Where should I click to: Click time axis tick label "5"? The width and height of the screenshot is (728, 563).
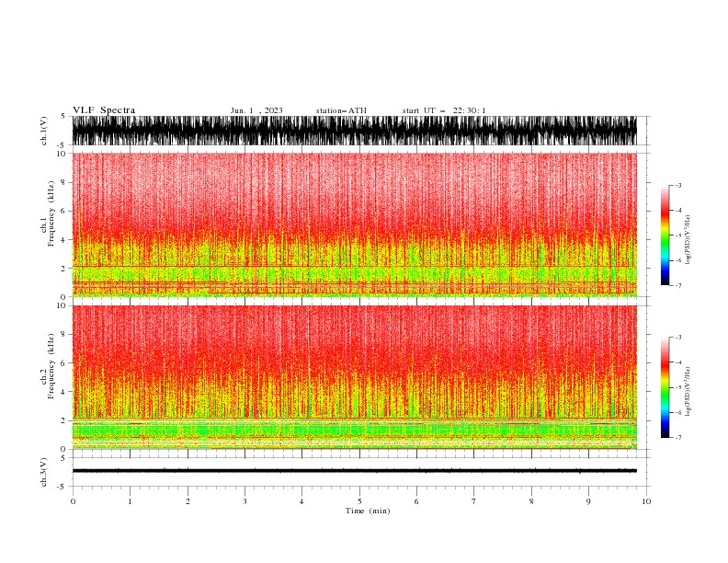click(359, 501)
